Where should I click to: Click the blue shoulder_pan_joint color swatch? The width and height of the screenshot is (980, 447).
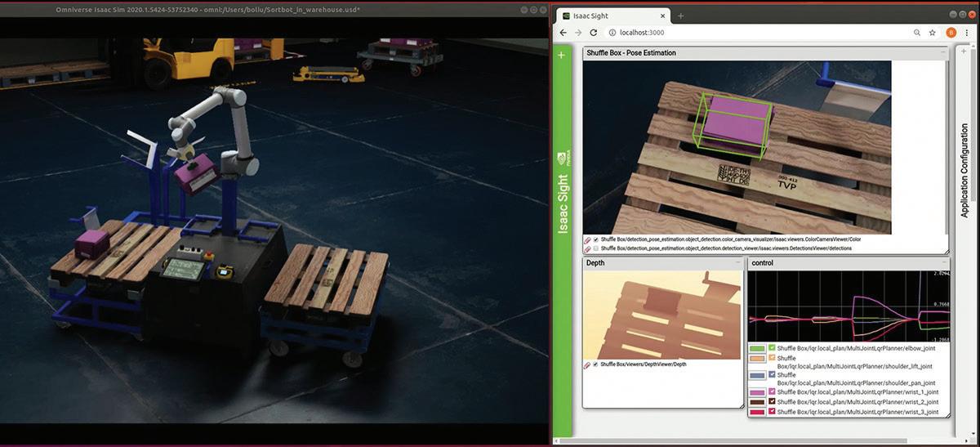pos(757,376)
